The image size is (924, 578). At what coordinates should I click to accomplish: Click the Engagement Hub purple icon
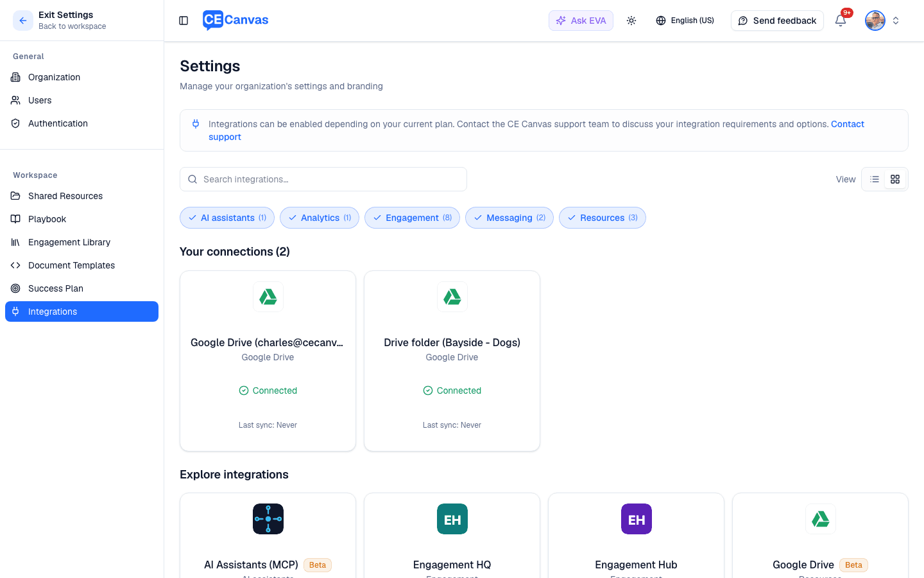tap(637, 519)
